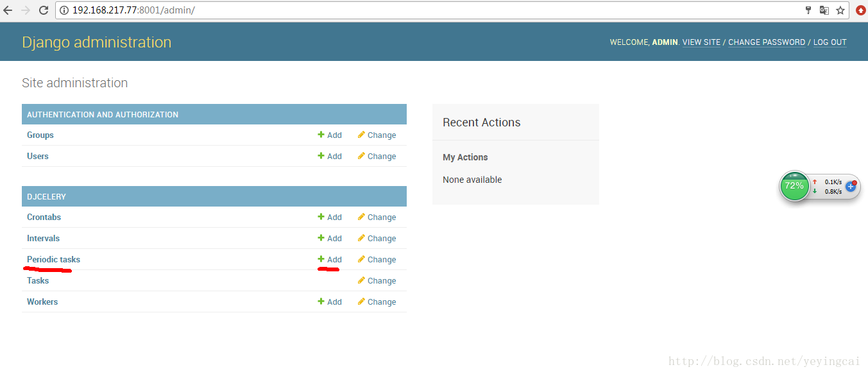The height and width of the screenshot is (374, 868).
Task: Select the Recent Actions heading
Action: click(482, 123)
